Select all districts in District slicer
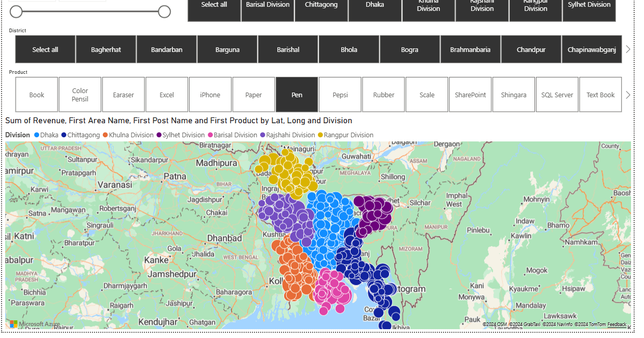Viewport: 644px width, 338px height. [45, 49]
